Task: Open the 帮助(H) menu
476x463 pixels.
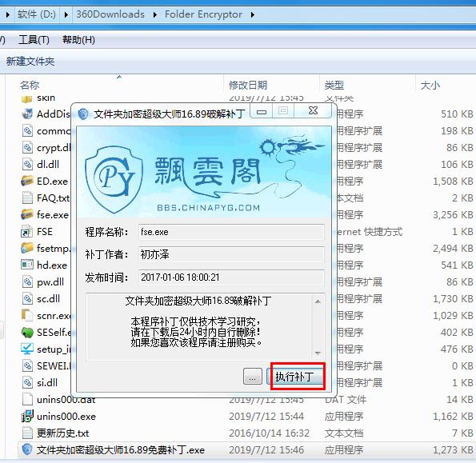Action: pos(78,40)
